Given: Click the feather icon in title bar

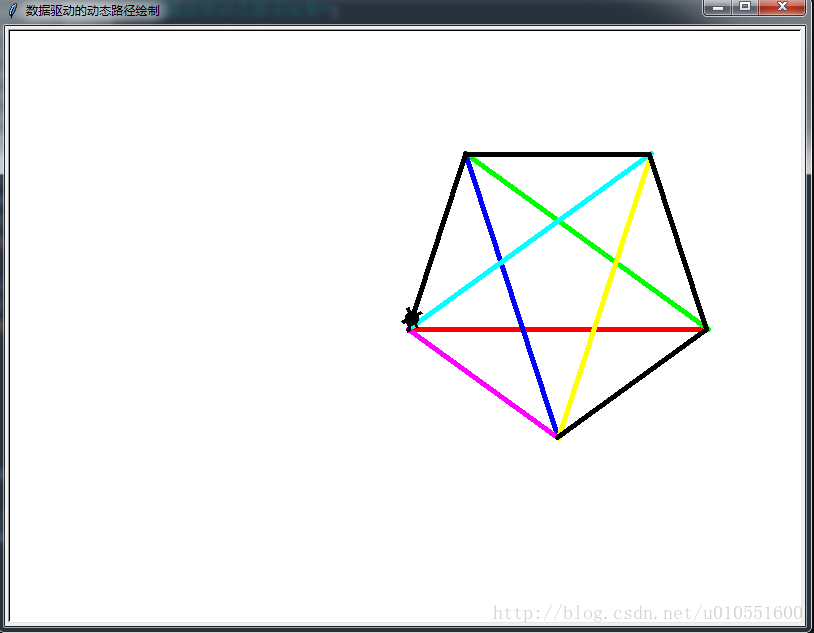Looking at the screenshot, I should [13, 10].
